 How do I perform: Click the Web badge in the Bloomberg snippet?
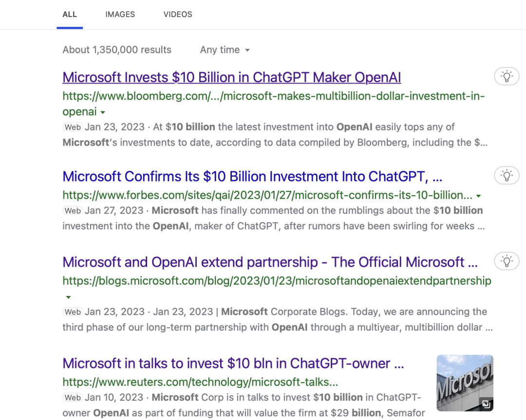tap(73, 127)
